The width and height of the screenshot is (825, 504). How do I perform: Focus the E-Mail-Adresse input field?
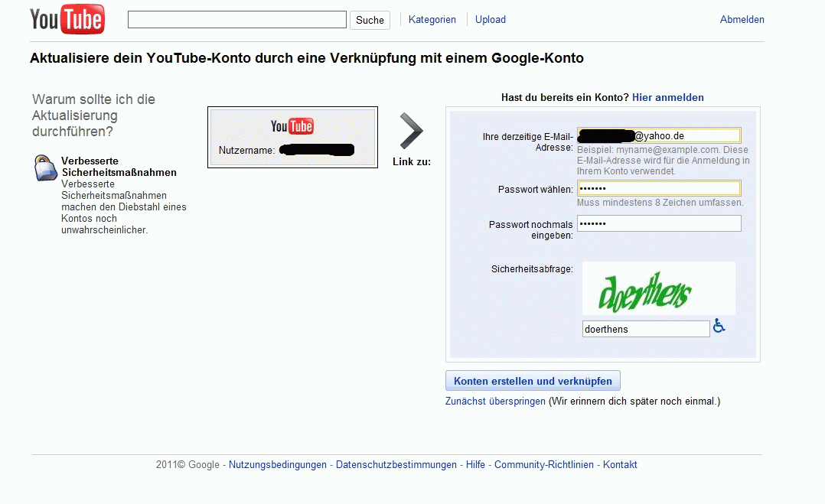pyautogui.click(x=659, y=135)
